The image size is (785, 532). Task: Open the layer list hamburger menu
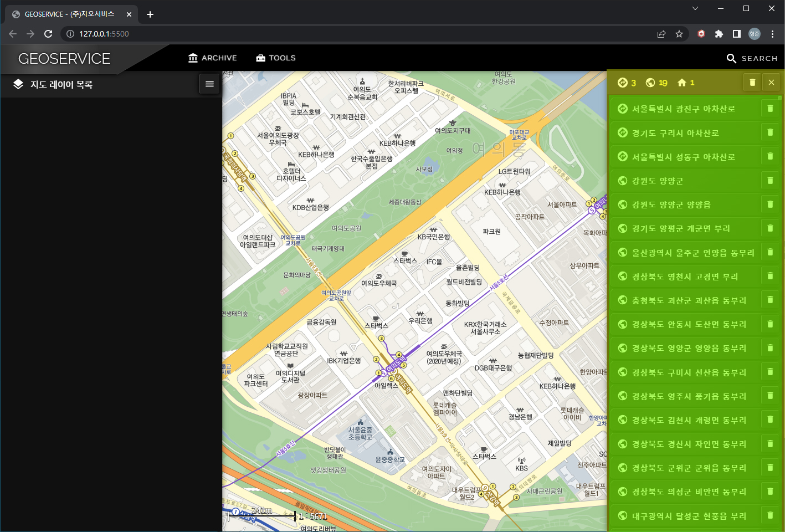pos(209,84)
